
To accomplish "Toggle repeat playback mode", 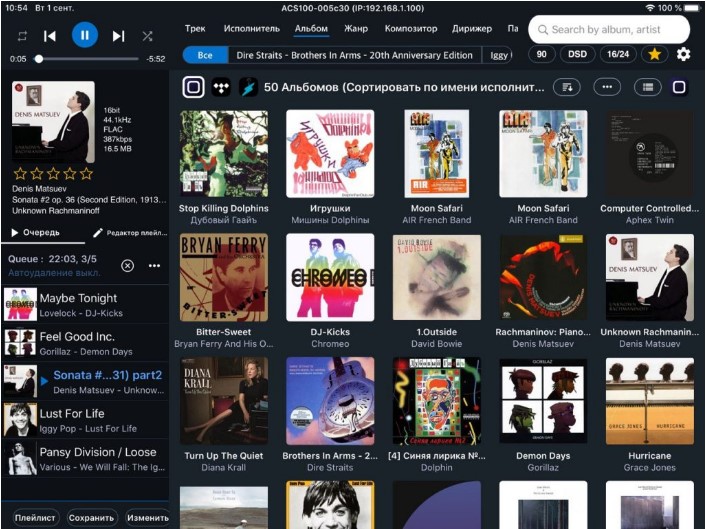I will tap(22, 36).
